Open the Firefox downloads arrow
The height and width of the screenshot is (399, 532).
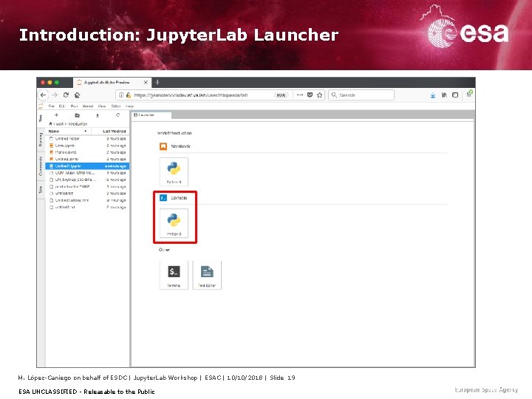click(x=432, y=95)
